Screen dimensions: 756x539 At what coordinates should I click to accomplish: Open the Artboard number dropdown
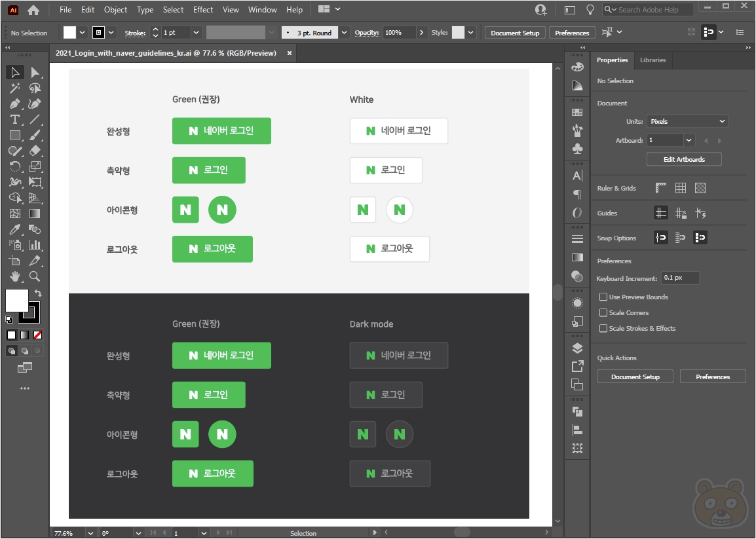point(689,140)
